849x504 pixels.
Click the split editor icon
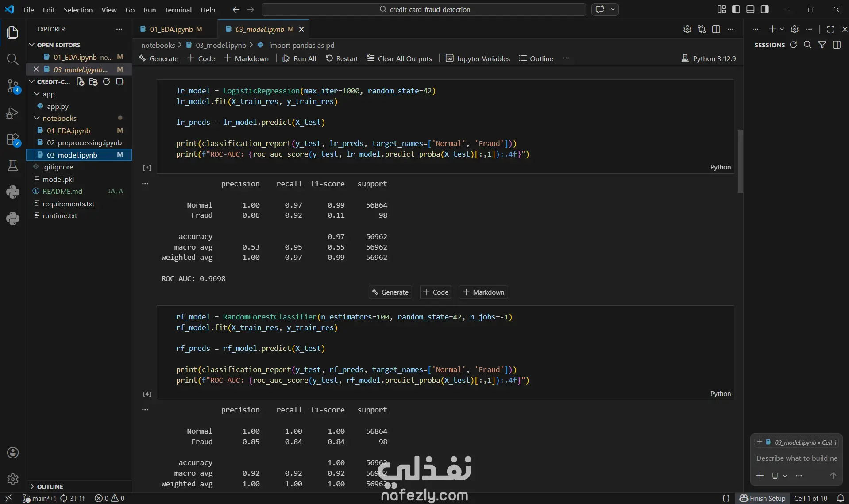coord(716,29)
